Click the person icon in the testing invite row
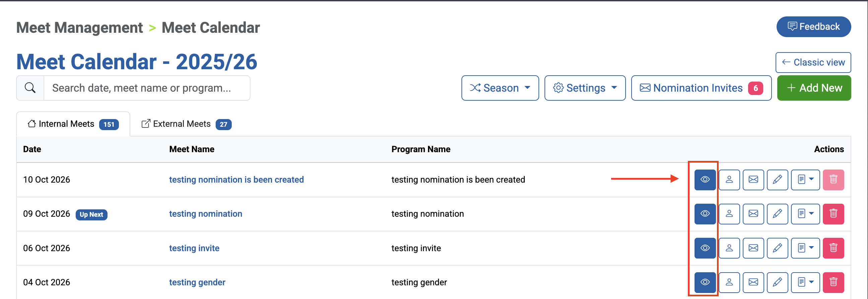This screenshot has width=868, height=299. [729, 248]
